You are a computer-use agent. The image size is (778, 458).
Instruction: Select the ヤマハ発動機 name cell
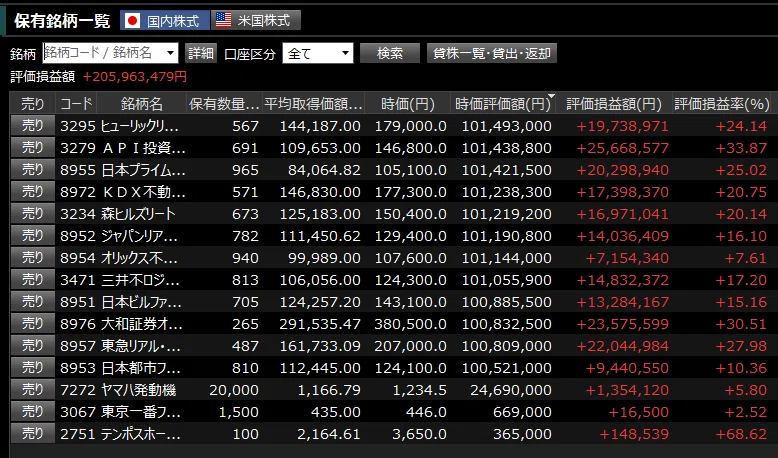tap(138, 390)
